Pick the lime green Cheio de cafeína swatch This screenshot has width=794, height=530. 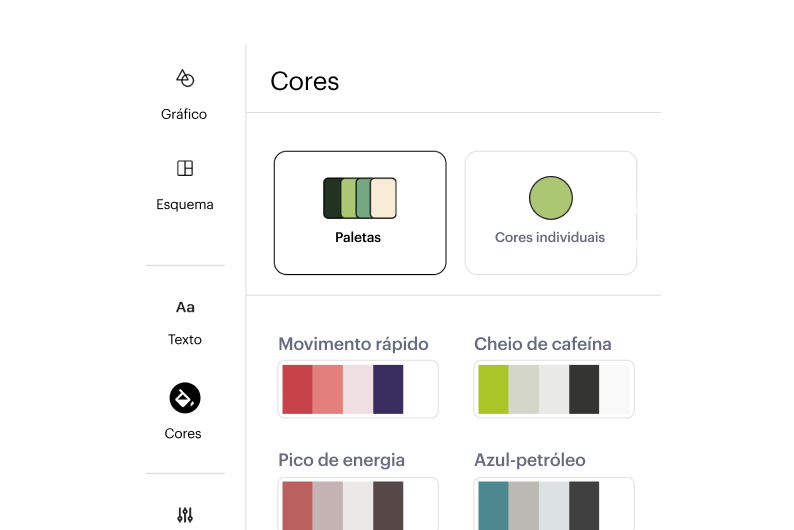(x=494, y=389)
